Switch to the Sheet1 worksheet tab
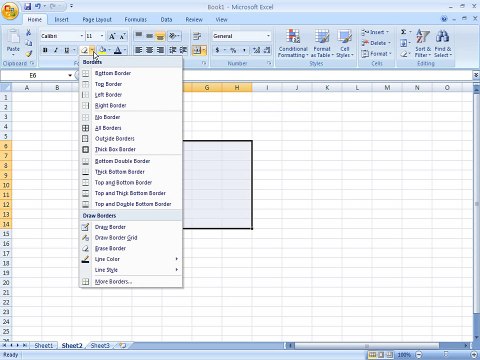The width and height of the screenshot is (480, 360). pos(44,346)
